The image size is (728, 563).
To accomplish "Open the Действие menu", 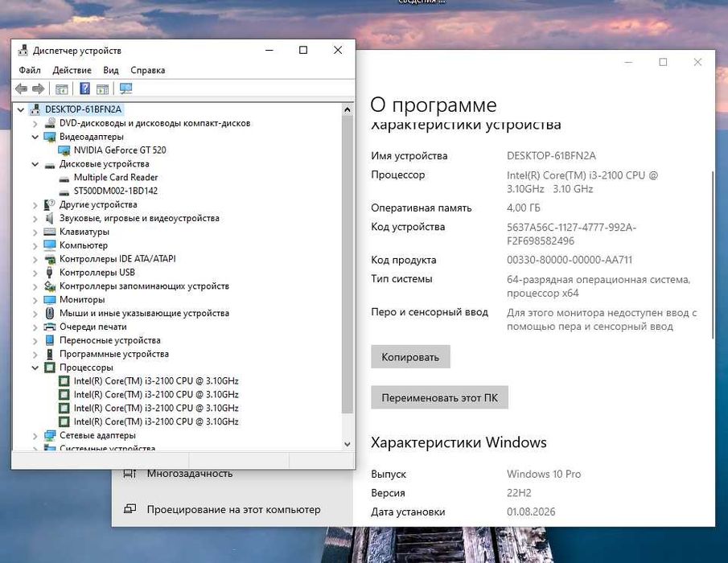I will tap(72, 70).
